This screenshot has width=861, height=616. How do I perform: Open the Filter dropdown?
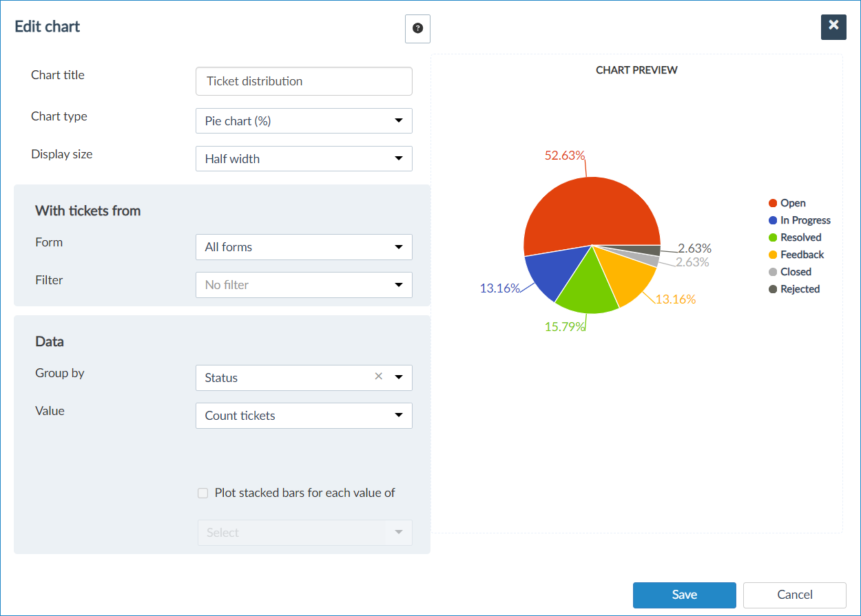click(x=304, y=285)
